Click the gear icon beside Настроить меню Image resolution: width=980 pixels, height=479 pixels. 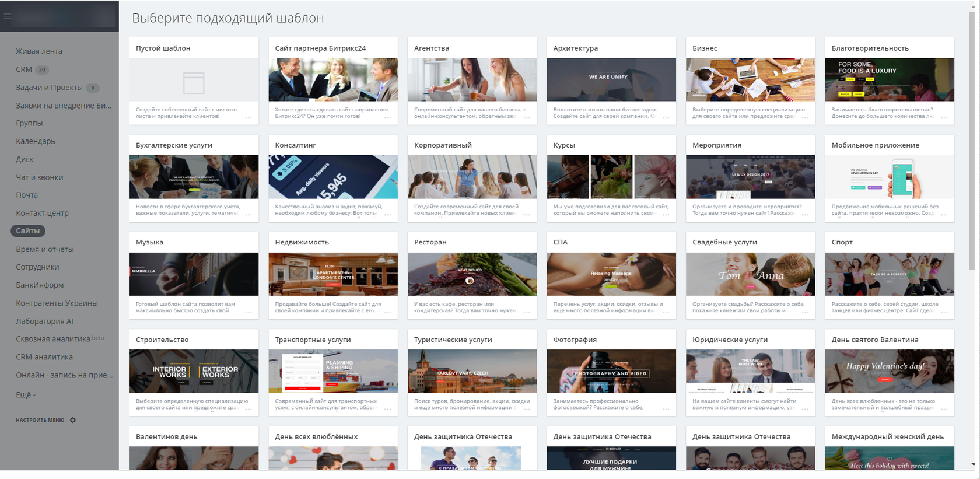coord(73,420)
